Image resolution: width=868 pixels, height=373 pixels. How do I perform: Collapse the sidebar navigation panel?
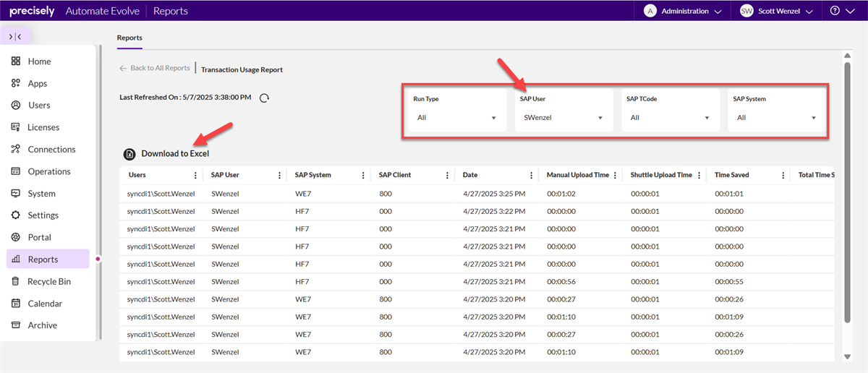[15, 36]
